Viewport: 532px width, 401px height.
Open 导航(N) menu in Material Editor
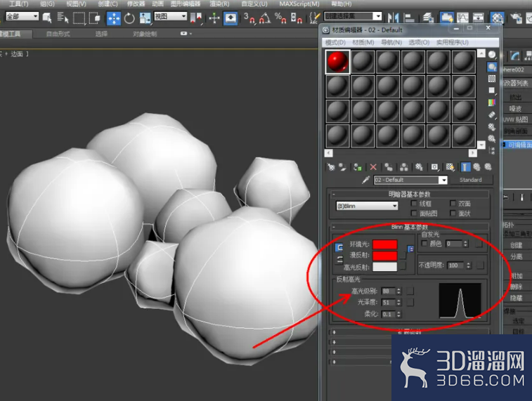[391, 42]
